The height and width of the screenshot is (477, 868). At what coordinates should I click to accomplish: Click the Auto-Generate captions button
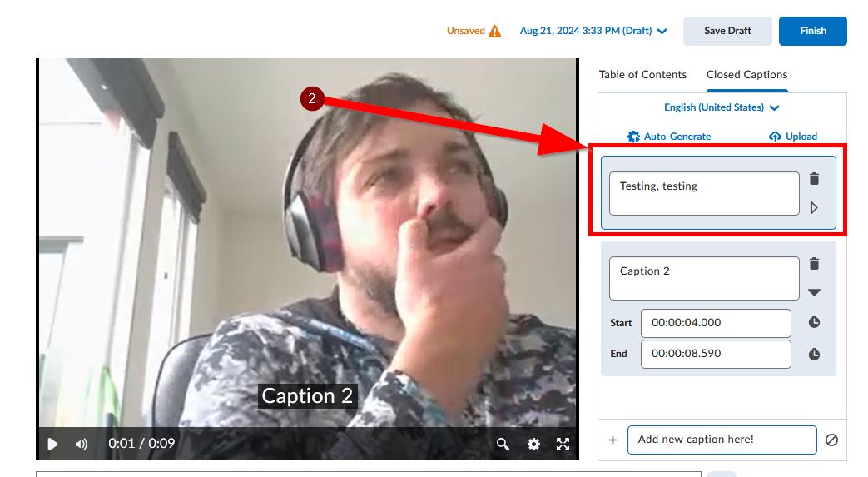(669, 137)
